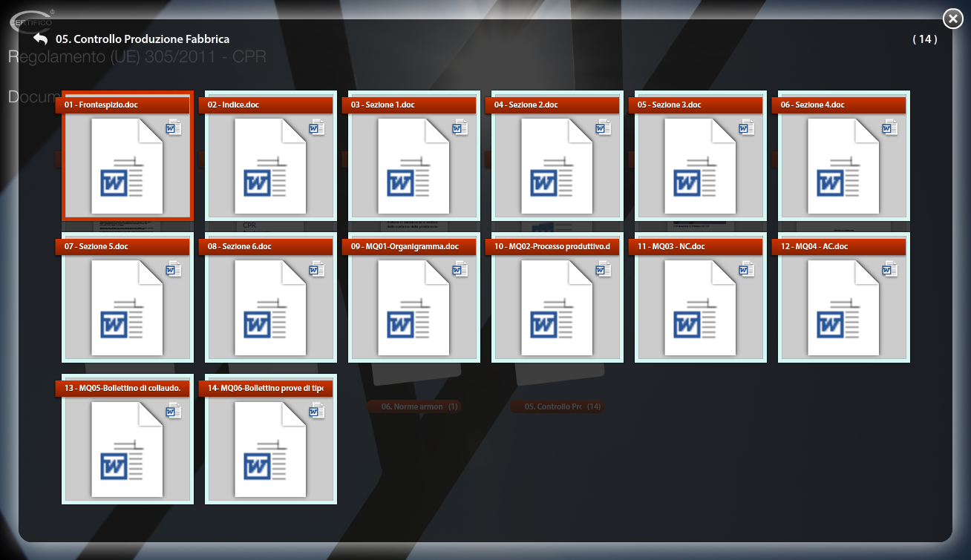971x560 pixels.
Task: Click small Word badge on Sezione 5.doc
Action: (x=174, y=269)
